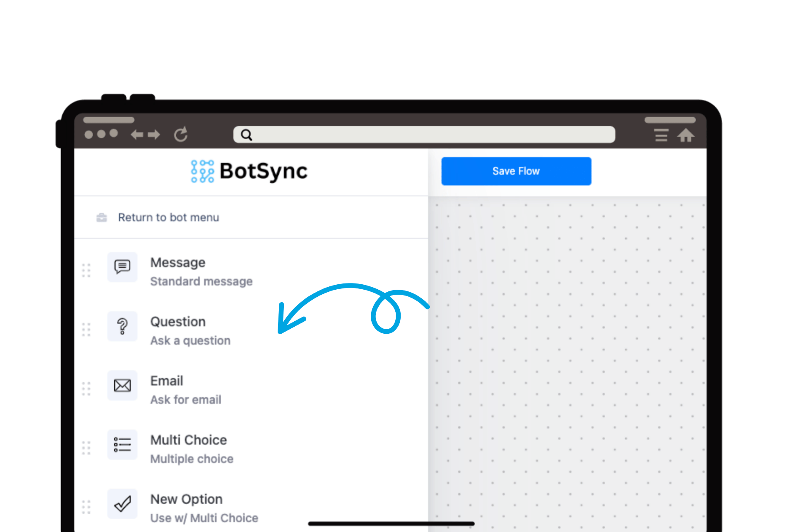The image size is (798, 532).
Task: Click the browser home icon
Action: (x=685, y=135)
